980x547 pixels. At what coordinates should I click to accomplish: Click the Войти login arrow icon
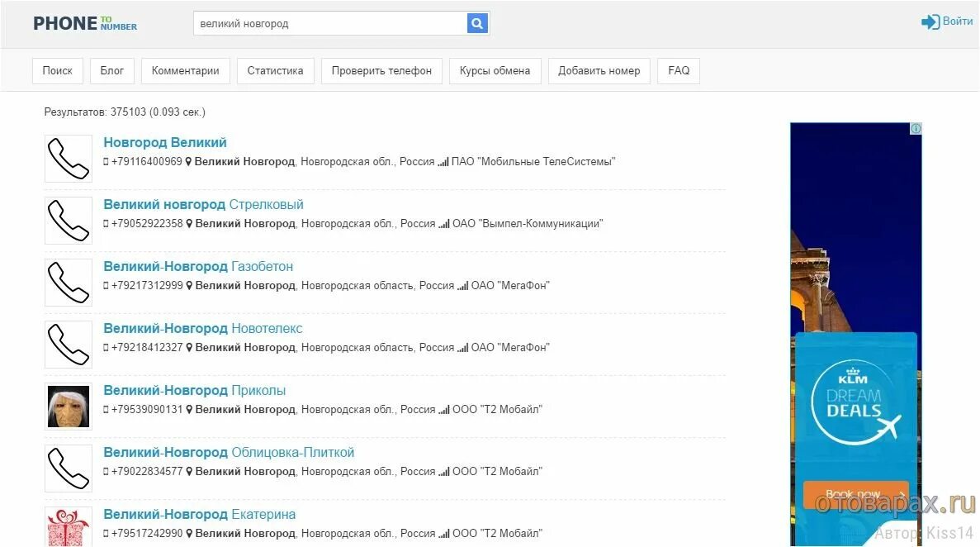pos(930,22)
